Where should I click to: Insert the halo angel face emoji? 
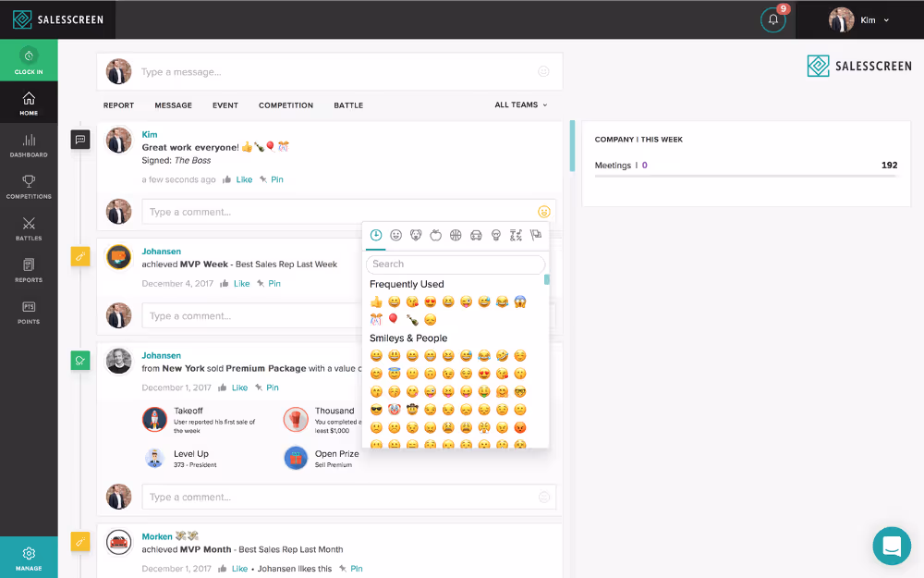(x=395, y=374)
